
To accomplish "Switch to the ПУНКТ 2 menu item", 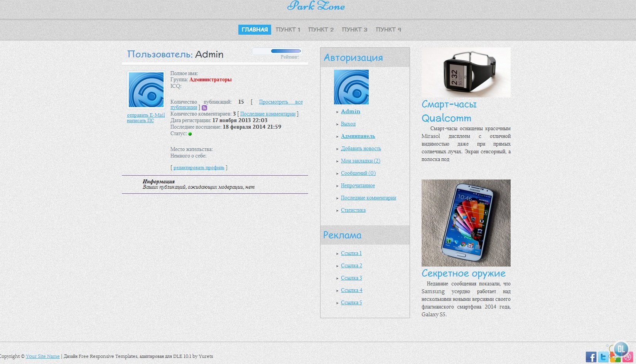I will 321,30.
